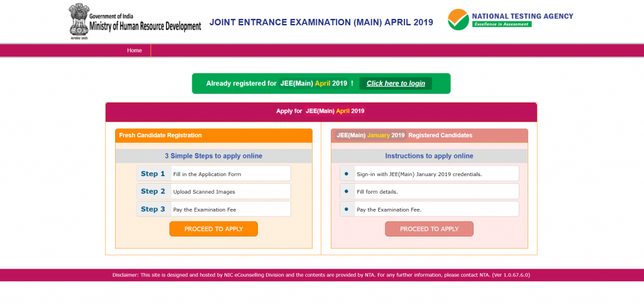Viewport: 644px width, 307px height.
Task: Click the 'Apply for JEE(Main) April 2019' banner
Action: click(x=321, y=112)
